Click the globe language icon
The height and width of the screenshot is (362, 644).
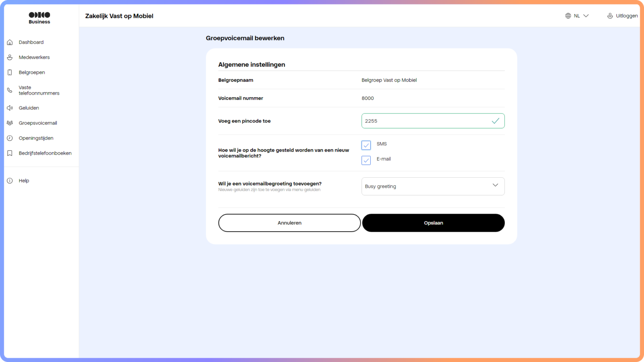point(568,15)
